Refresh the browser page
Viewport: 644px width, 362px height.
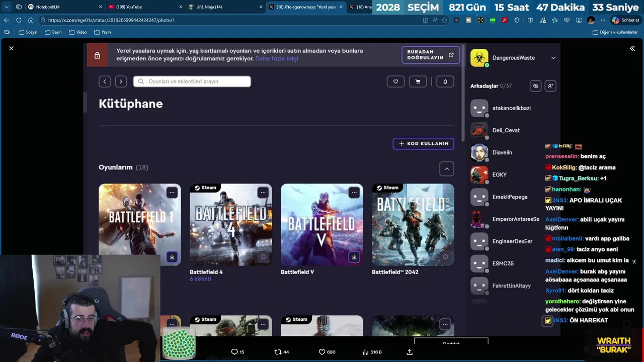tap(19, 20)
